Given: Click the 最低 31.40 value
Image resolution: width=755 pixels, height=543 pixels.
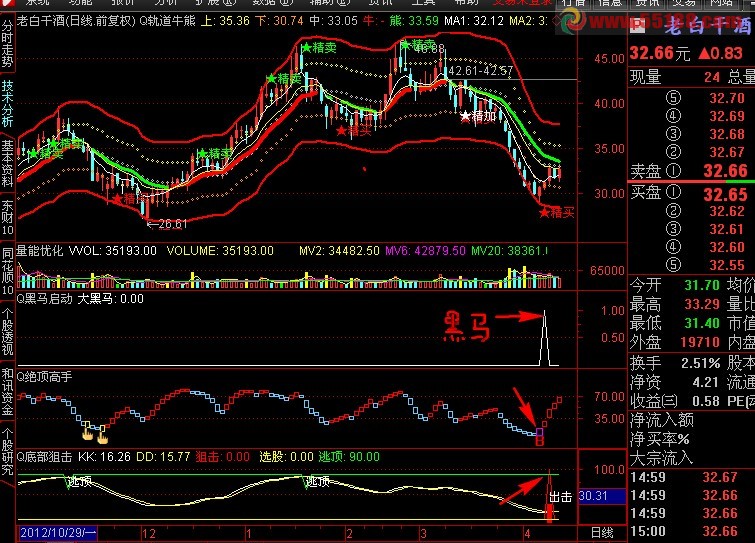Looking at the screenshot, I should click(702, 323).
